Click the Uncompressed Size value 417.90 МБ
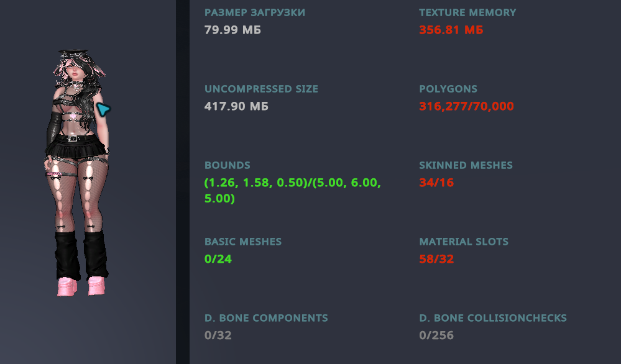The height and width of the screenshot is (364, 621). click(236, 106)
